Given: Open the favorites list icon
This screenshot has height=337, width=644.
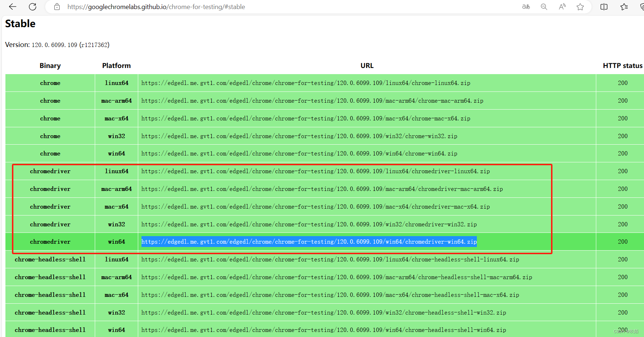Looking at the screenshot, I should pyautogui.click(x=623, y=7).
